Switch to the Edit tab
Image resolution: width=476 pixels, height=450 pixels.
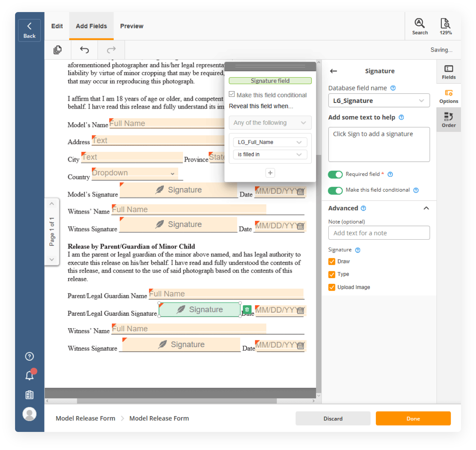click(x=57, y=26)
